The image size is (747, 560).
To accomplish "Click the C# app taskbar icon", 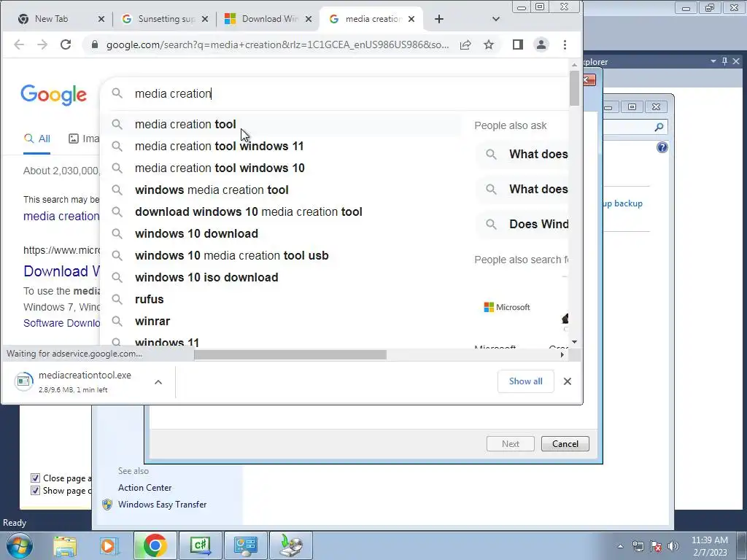I will [x=200, y=545].
